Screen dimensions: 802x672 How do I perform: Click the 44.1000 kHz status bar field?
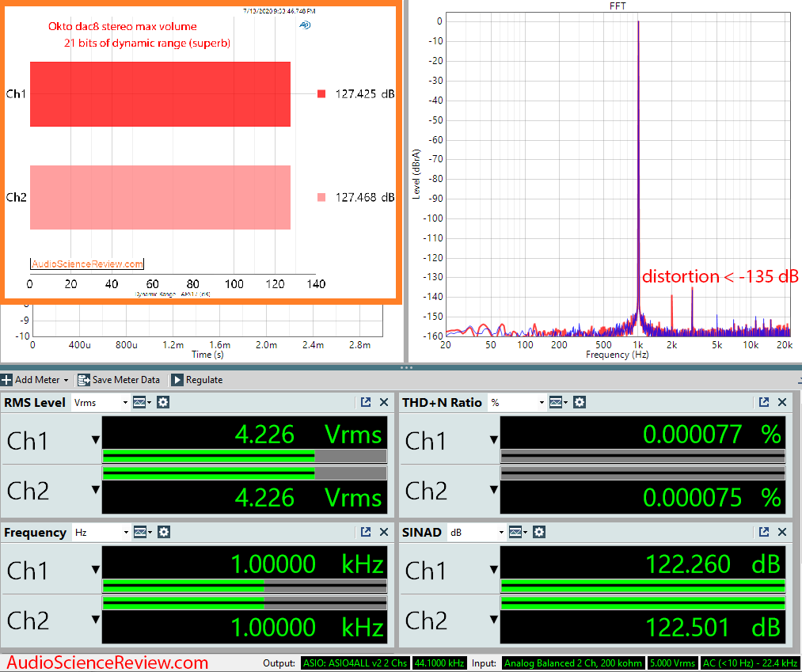[441, 663]
